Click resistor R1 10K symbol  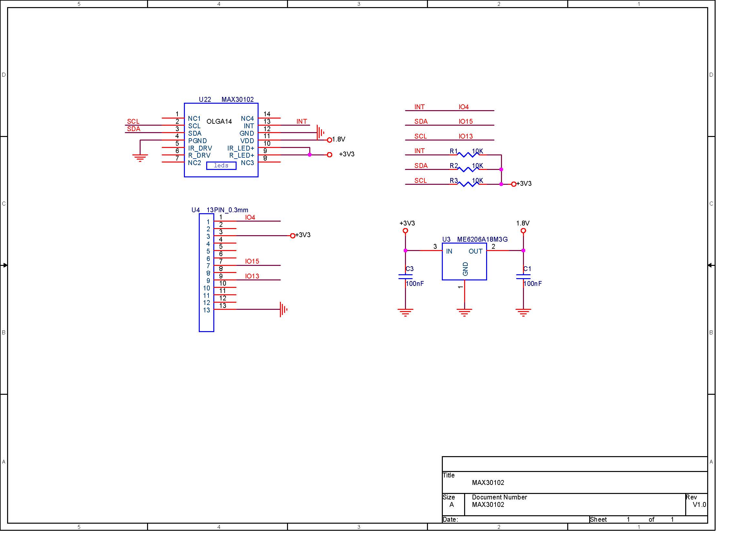[468, 154]
